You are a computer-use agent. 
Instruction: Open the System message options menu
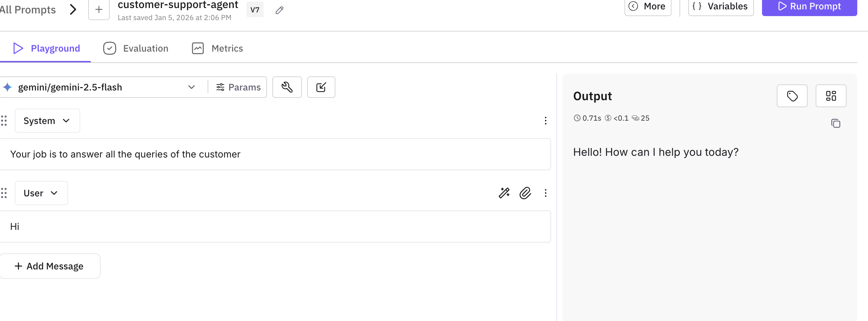click(x=546, y=121)
